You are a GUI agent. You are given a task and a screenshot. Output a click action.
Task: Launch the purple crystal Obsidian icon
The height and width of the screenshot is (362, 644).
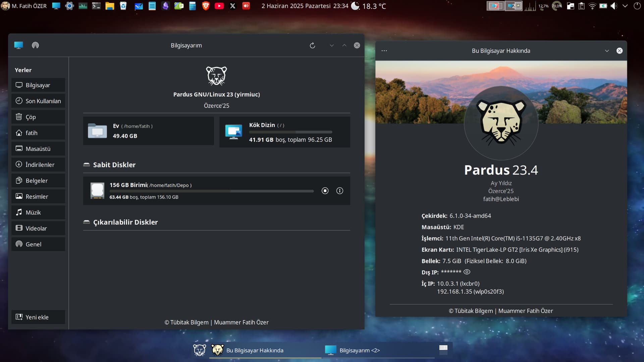pyautogui.click(x=165, y=6)
